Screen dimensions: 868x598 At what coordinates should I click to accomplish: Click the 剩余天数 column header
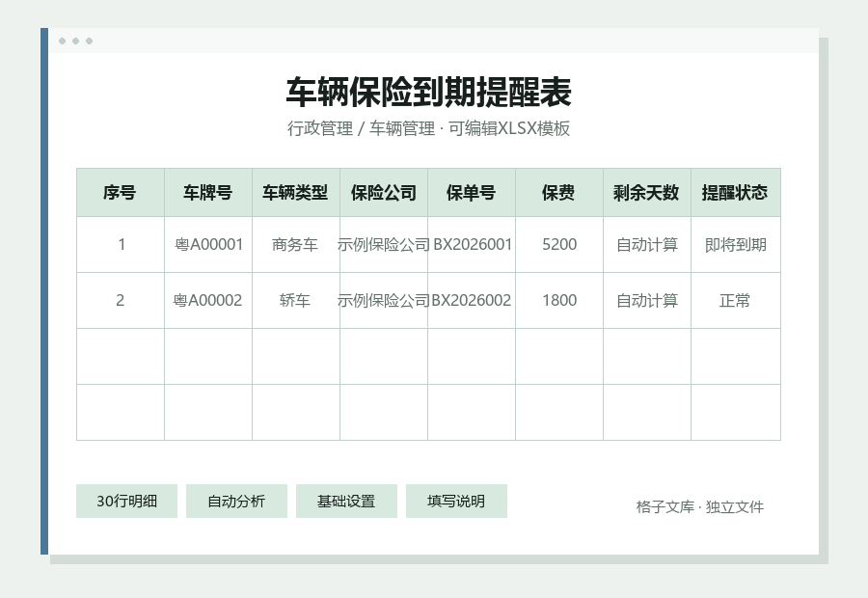click(x=646, y=193)
